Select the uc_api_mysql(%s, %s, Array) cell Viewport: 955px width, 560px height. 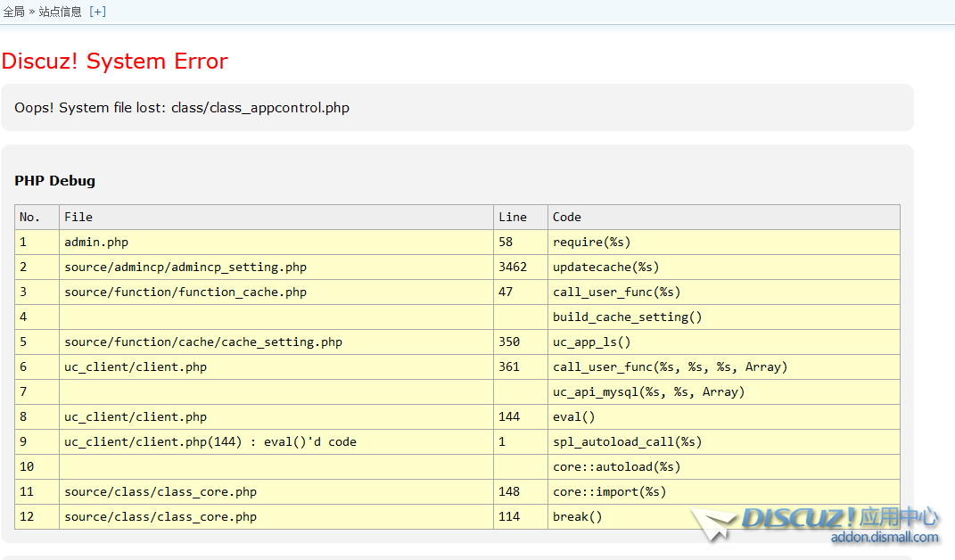(x=724, y=391)
